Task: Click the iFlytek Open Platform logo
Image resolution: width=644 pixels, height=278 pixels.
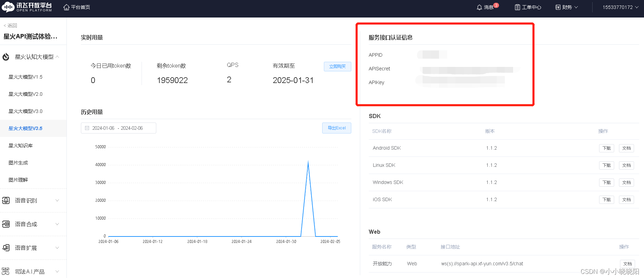Action: point(27,7)
